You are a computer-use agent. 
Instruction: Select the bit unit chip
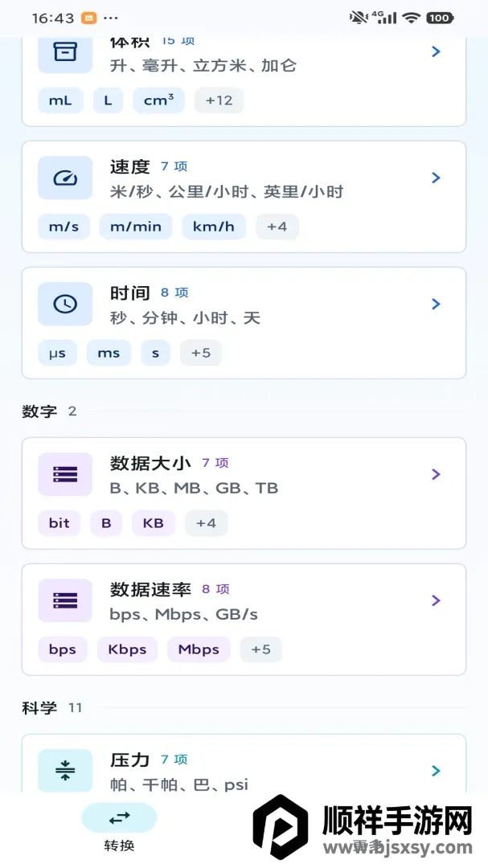59,523
